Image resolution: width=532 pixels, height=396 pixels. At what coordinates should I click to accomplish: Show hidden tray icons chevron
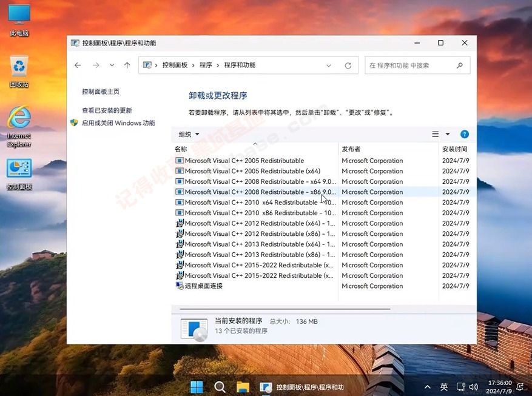coord(428,387)
